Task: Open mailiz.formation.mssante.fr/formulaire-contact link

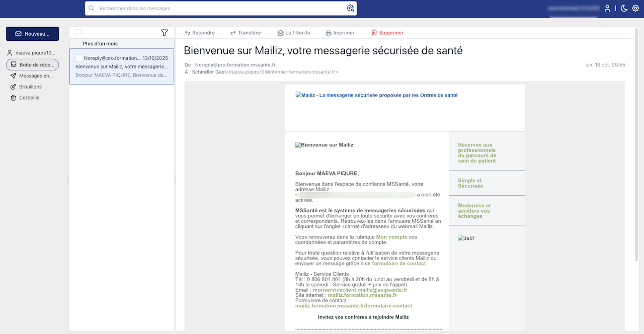Action: pos(354,306)
